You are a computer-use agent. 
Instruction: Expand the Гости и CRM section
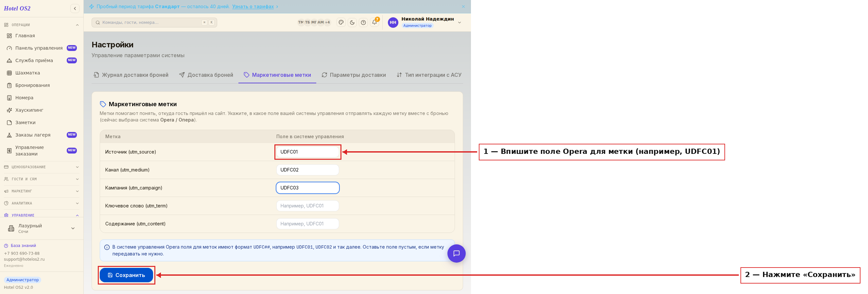(x=42, y=179)
